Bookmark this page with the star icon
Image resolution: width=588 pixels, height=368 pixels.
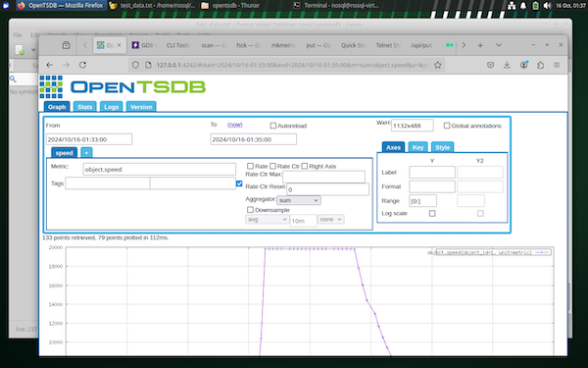click(437, 65)
